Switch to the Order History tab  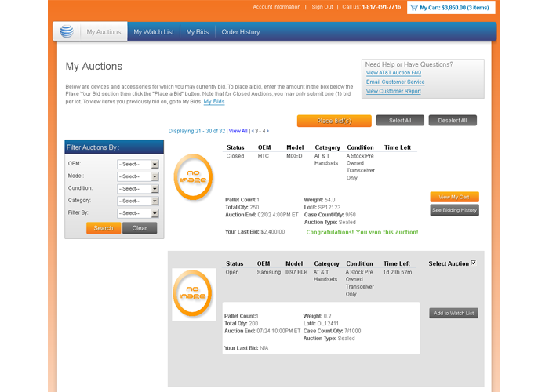pos(241,32)
